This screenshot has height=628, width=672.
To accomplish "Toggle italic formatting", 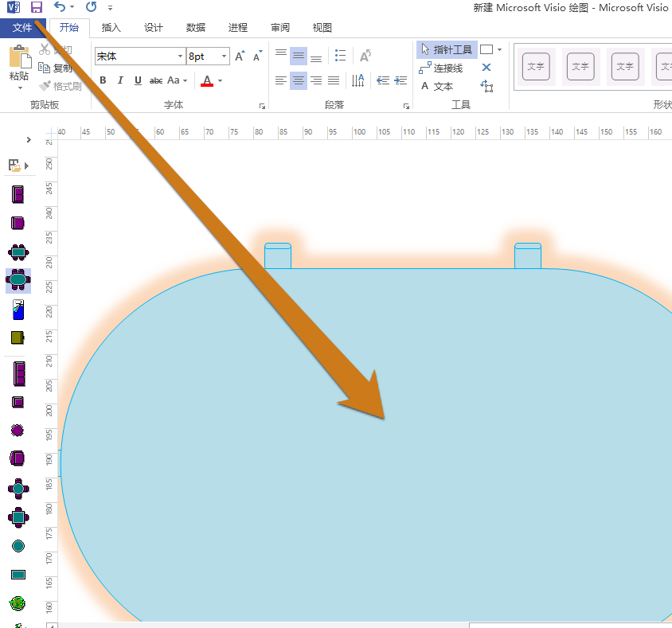I will click(120, 80).
